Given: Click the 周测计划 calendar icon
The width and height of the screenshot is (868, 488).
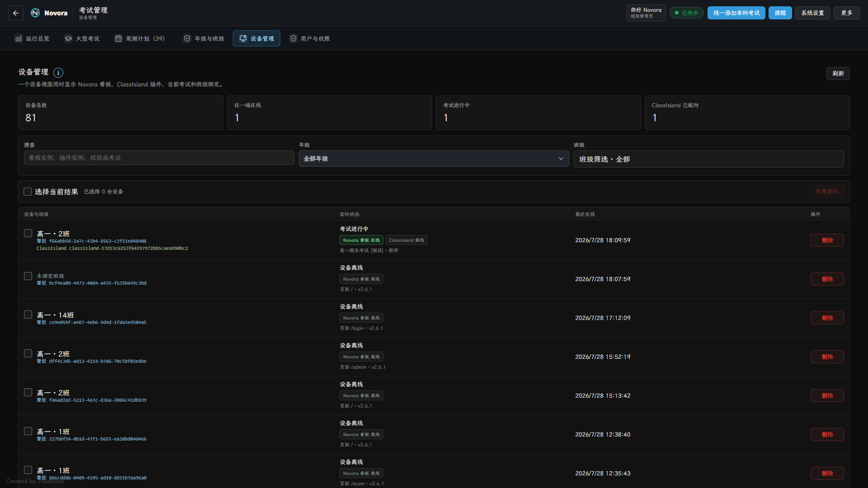Looking at the screenshot, I should [x=118, y=39].
